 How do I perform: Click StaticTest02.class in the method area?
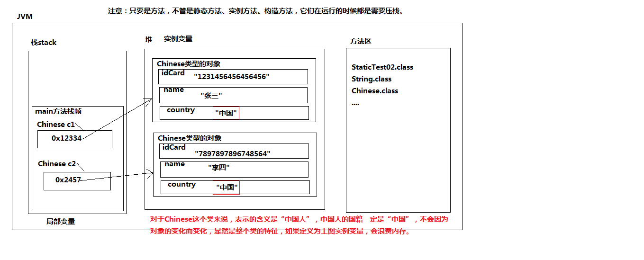pos(382,67)
